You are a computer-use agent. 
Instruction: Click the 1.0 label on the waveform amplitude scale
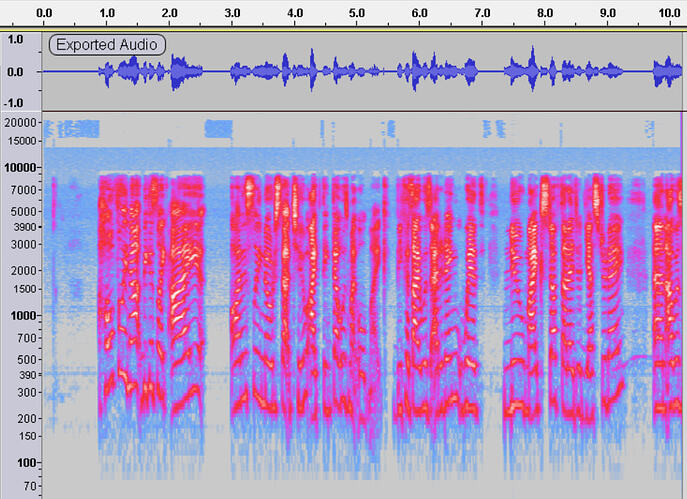(x=15, y=39)
